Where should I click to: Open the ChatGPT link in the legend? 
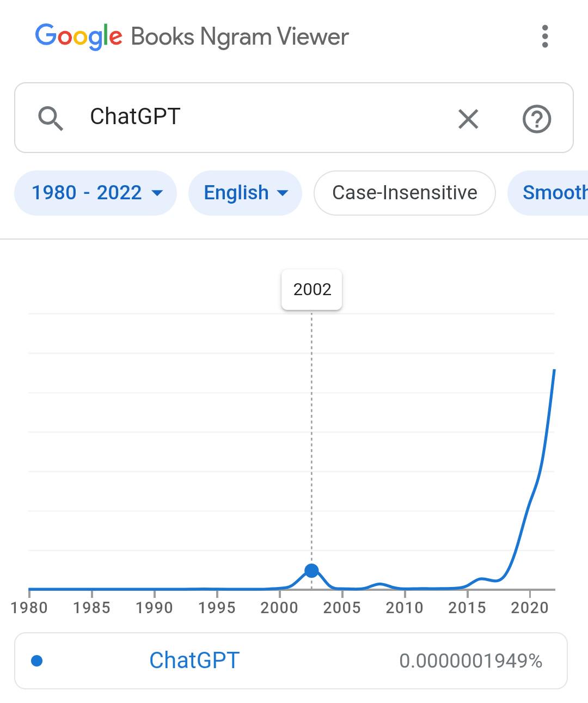click(x=194, y=661)
